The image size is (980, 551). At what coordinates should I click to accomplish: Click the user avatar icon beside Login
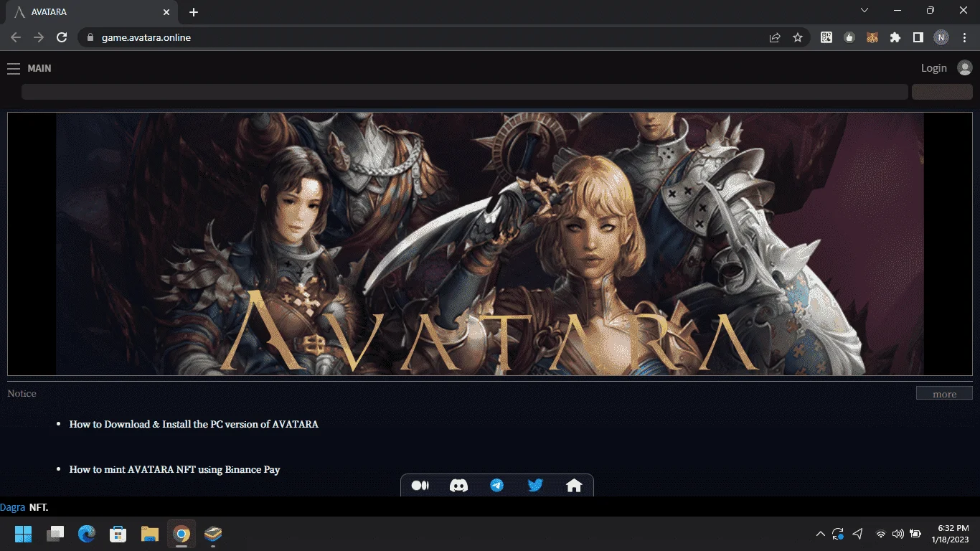point(964,68)
